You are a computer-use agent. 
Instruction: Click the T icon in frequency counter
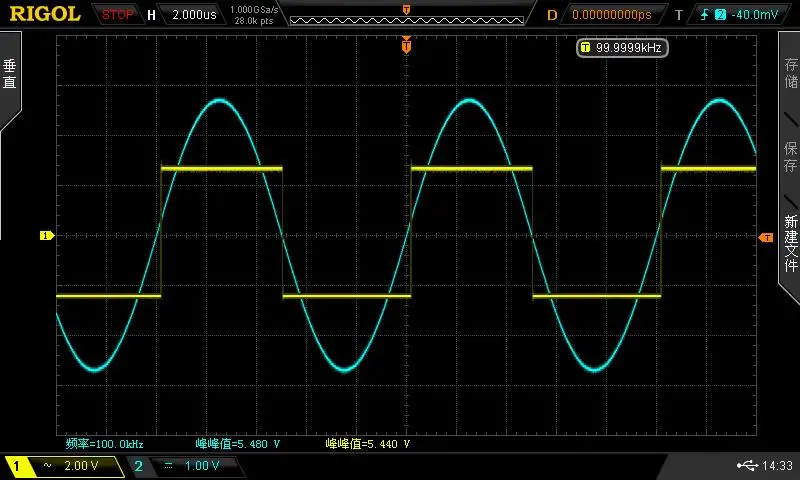click(x=585, y=47)
